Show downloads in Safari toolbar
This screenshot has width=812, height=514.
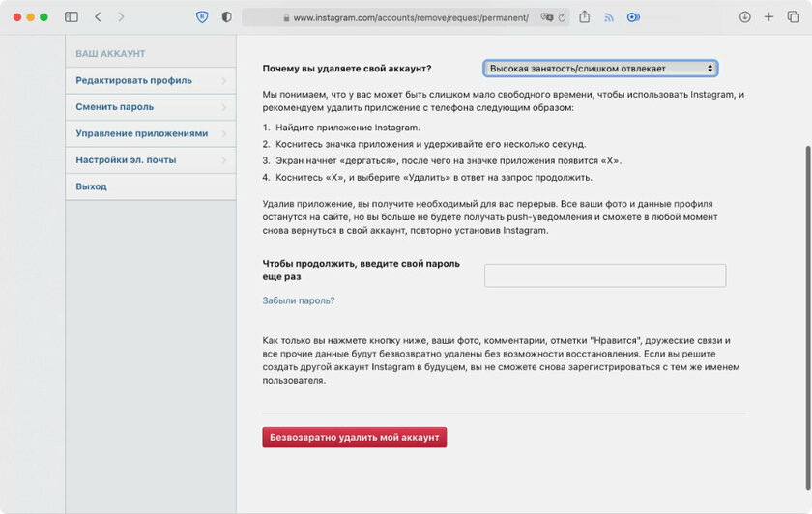[744, 17]
